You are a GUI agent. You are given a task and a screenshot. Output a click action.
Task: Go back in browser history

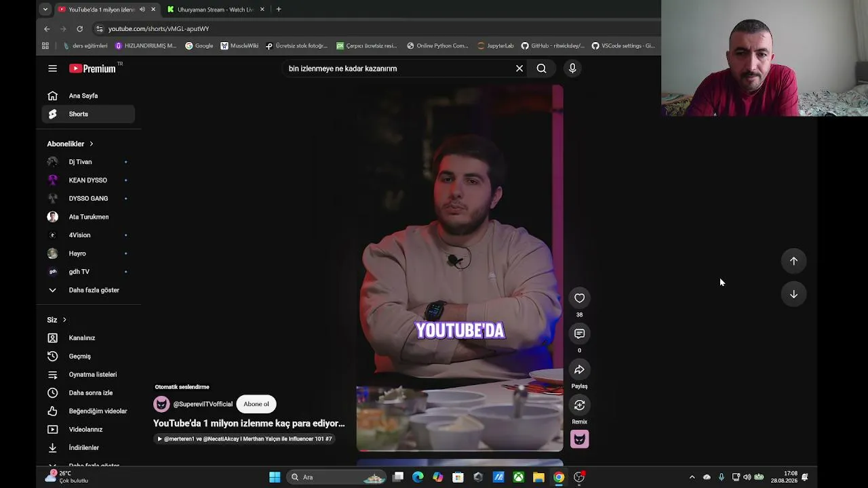pyautogui.click(x=47, y=28)
